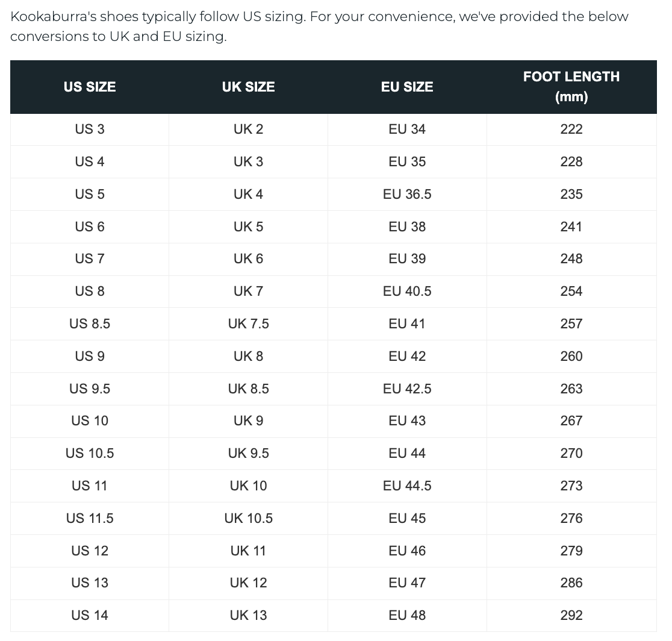Select the EU 44.5 cell
Viewport: 672px width, 641px height.
pyautogui.click(x=407, y=486)
